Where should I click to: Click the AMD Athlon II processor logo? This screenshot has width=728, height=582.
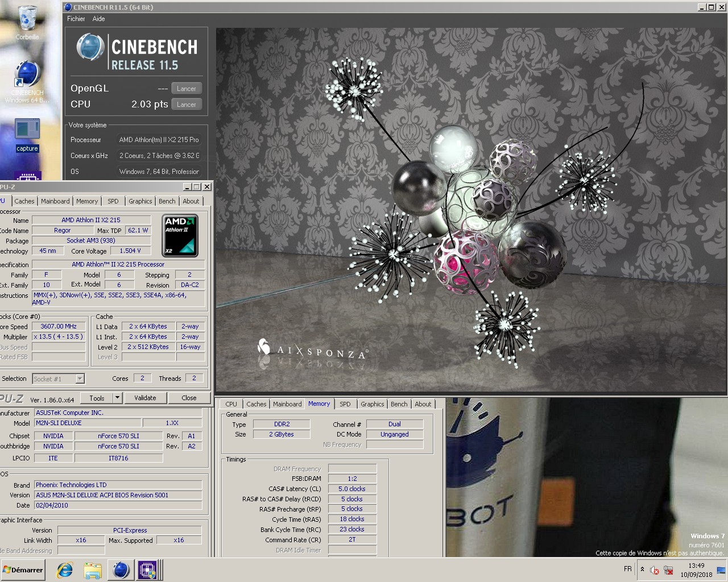tap(180, 235)
